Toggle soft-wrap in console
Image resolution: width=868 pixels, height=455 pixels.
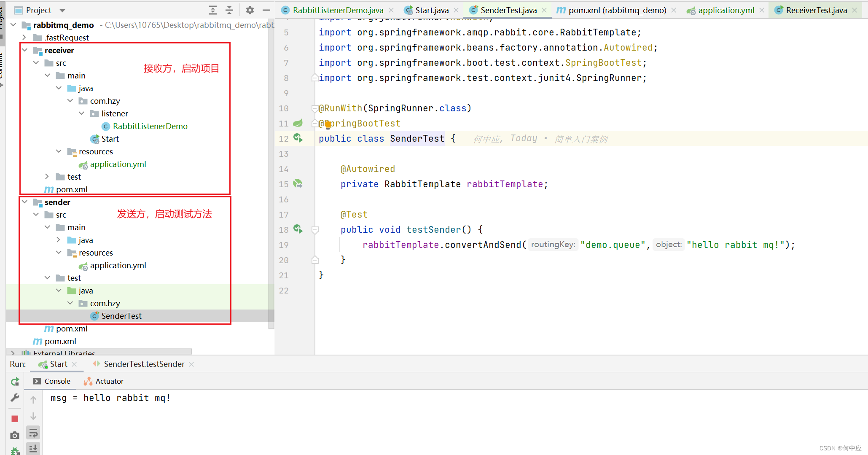[x=33, y=433]
